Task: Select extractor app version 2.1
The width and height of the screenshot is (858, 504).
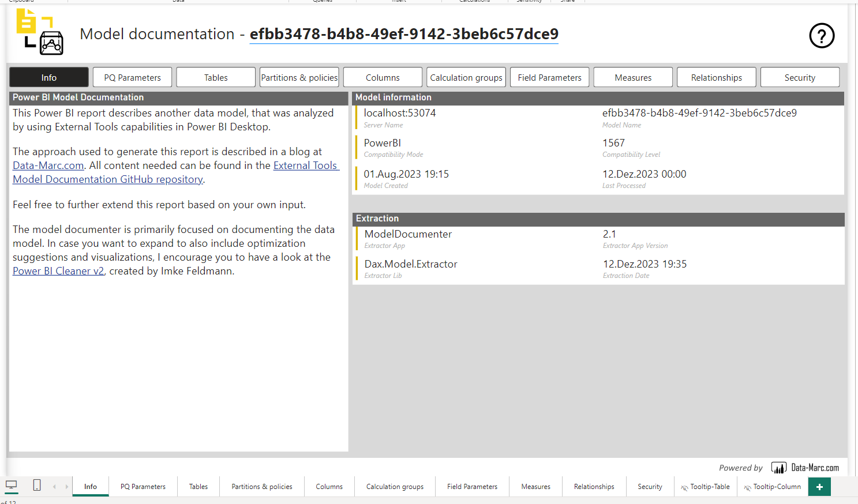Action: [609, 234]
